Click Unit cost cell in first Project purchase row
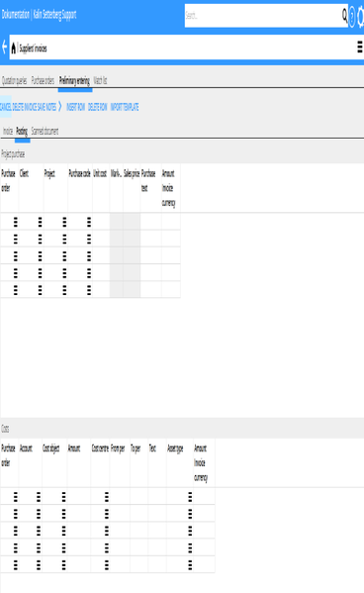The height and width of the screenshot is (593, 364). click(101, 222)
